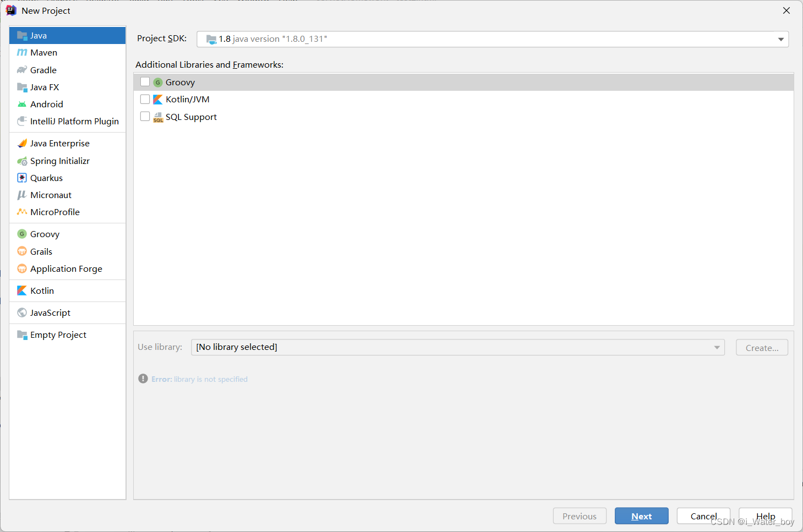803x532 pixels.
Task: Click the Kotlin/JVM label
Action: coord(188,99)
